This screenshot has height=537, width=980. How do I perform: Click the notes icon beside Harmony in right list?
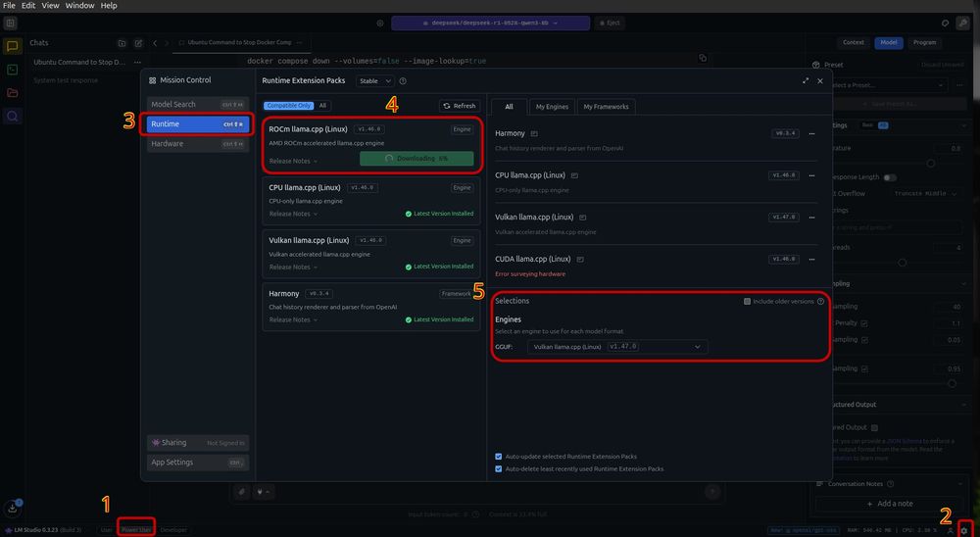click(x=534, y=134)
